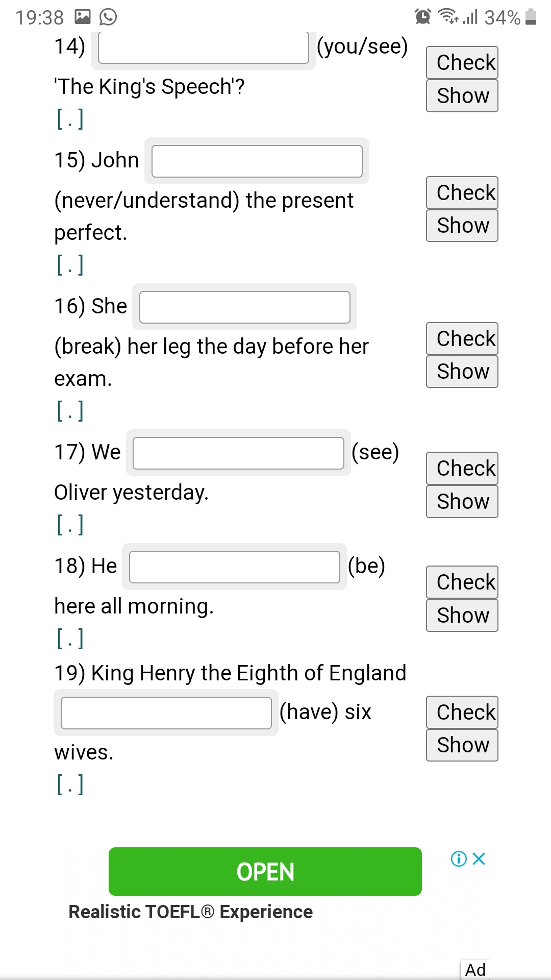This screenshot has width=551, height=980.
Task: Open the green OPEN ad button
Action: 265,871
